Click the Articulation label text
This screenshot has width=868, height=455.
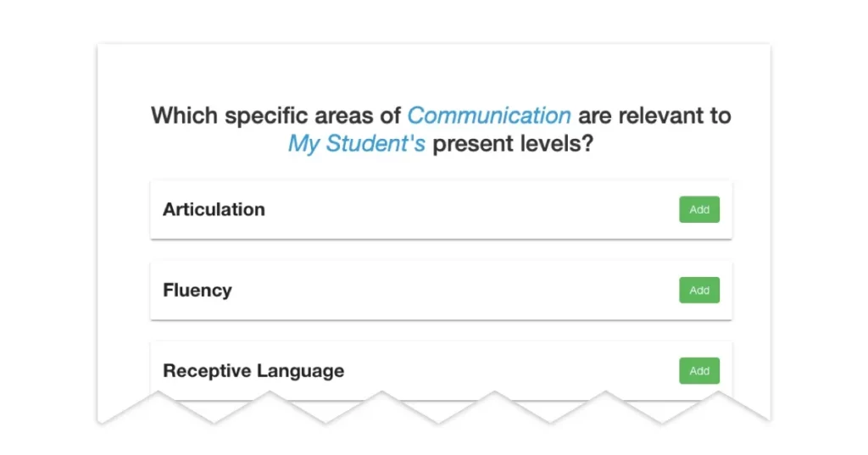[214, 209]
